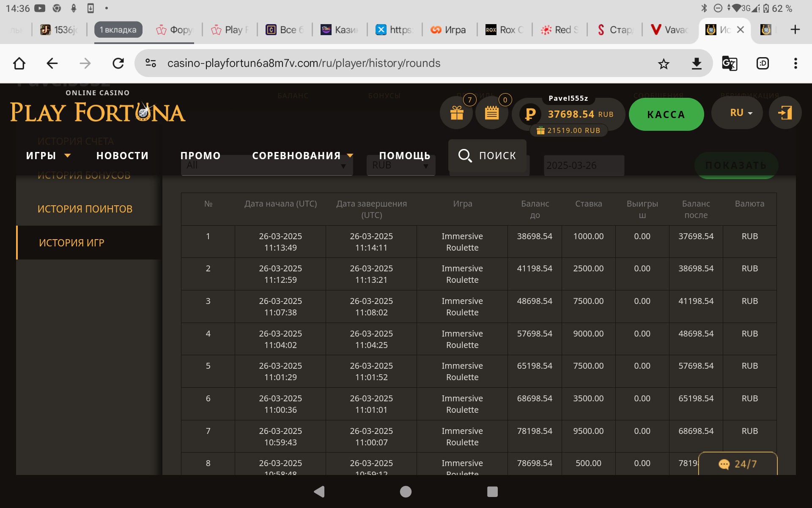The image size is (812, 508).
Task: Open the НОВОСТИ menu item
Action: [x=122, y=156]
